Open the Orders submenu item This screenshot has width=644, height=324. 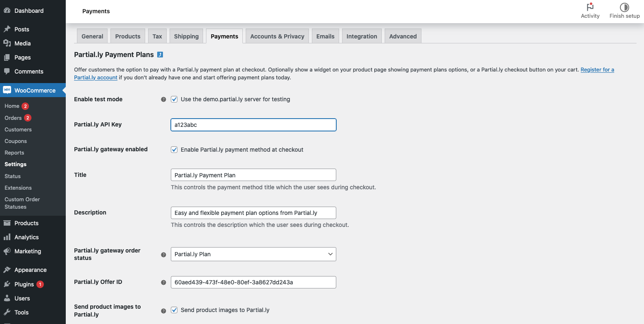pyautogui.click(x=13, y=118)
